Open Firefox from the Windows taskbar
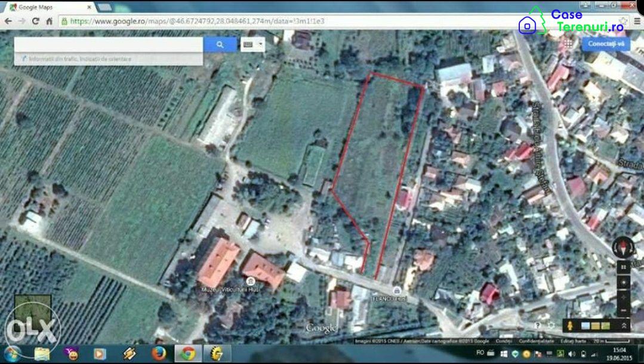644x364 pixels. coord(159,353)
